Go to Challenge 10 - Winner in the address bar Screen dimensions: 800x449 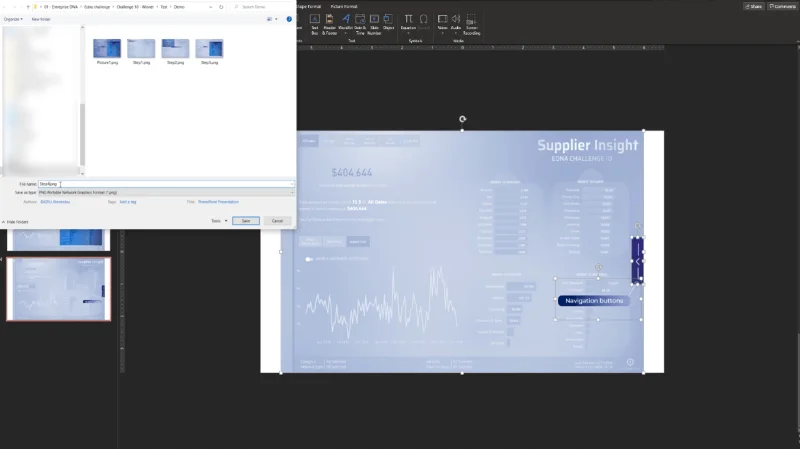(135, 7)
